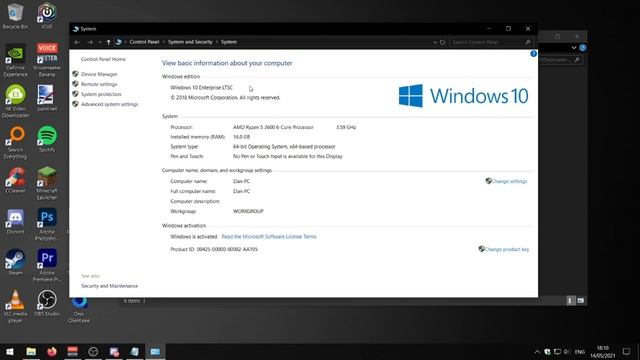Screen dimensions: 640x360
Task: Click active System taskbar button
Action: point(155,351)
